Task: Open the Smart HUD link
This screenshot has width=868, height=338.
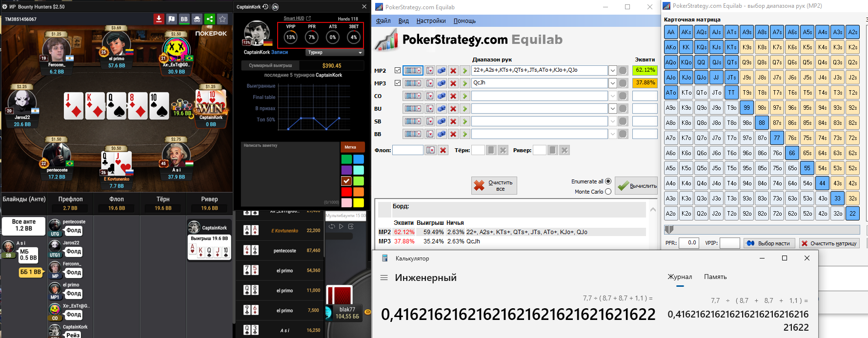Action: (297, 18)
